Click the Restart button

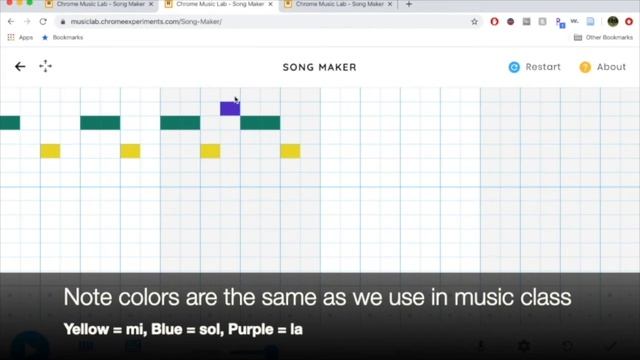coord(535,67)
